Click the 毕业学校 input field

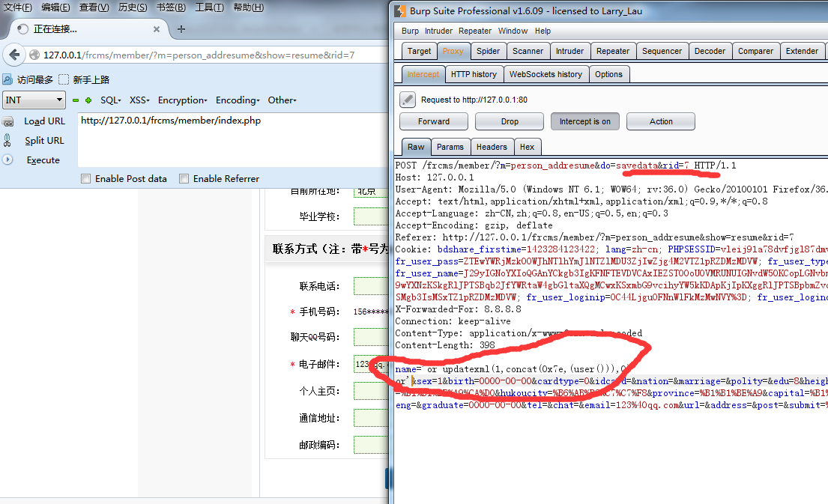pyautogui.click(x=371, y=216)
